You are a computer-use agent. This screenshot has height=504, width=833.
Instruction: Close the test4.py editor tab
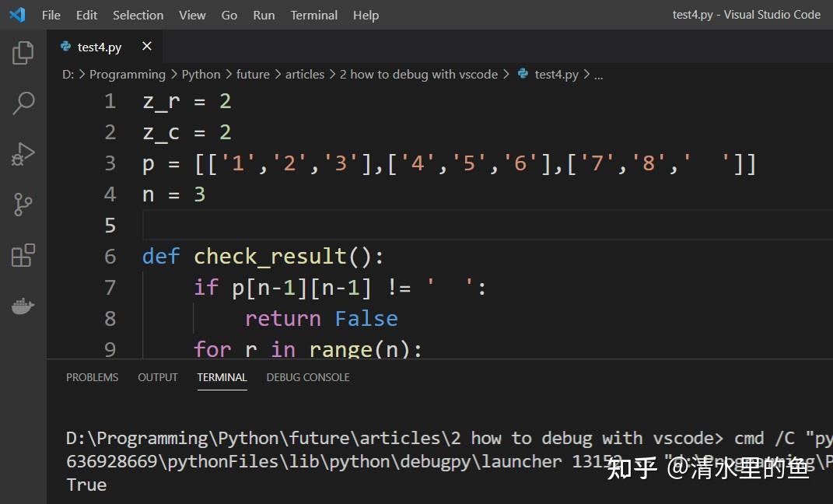pyautogui.click(x=147, y=46)
